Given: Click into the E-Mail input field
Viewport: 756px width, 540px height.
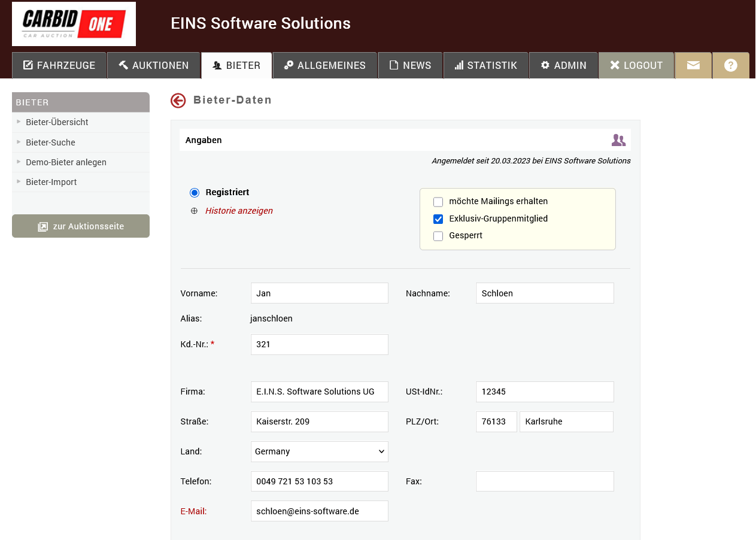Looking at the screenshot, I should pos(319,511).
